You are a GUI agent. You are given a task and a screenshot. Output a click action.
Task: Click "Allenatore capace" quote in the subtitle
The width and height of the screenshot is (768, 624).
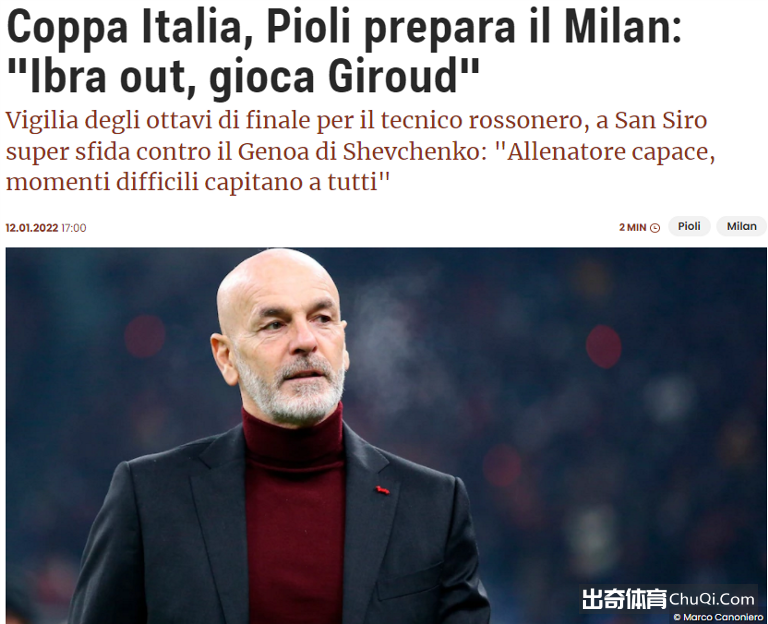(606, 152)
